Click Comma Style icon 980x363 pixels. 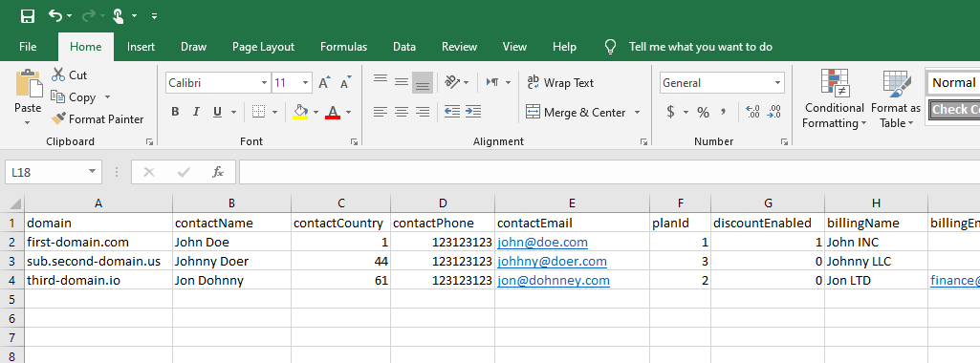(x=724, y=112)
